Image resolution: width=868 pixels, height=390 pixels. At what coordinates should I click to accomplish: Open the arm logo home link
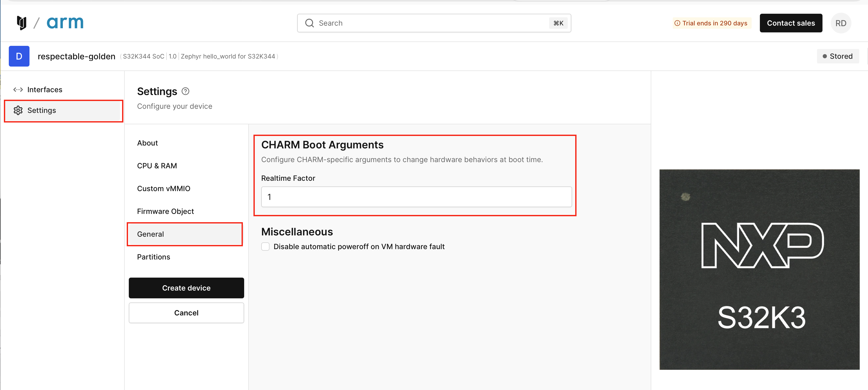[x=65, y=23]
